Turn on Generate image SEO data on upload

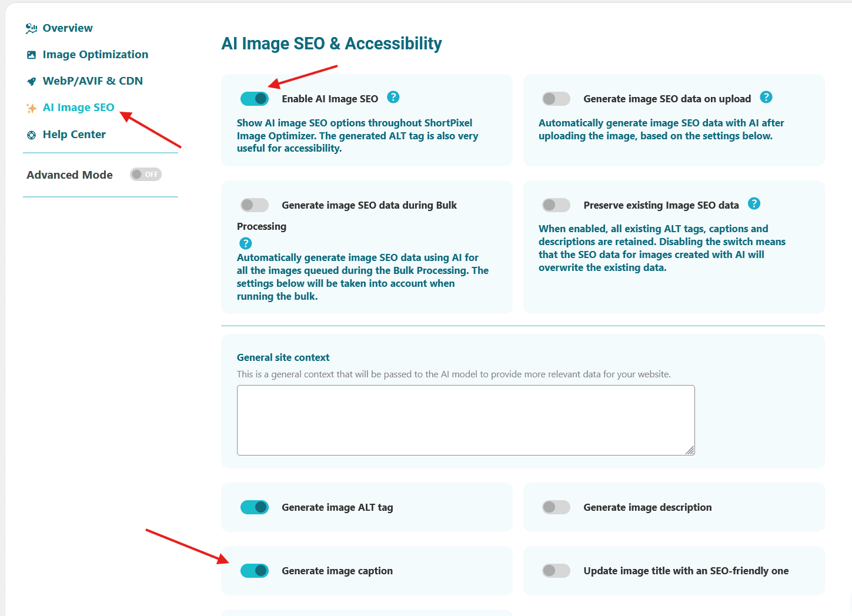[556, 99]
